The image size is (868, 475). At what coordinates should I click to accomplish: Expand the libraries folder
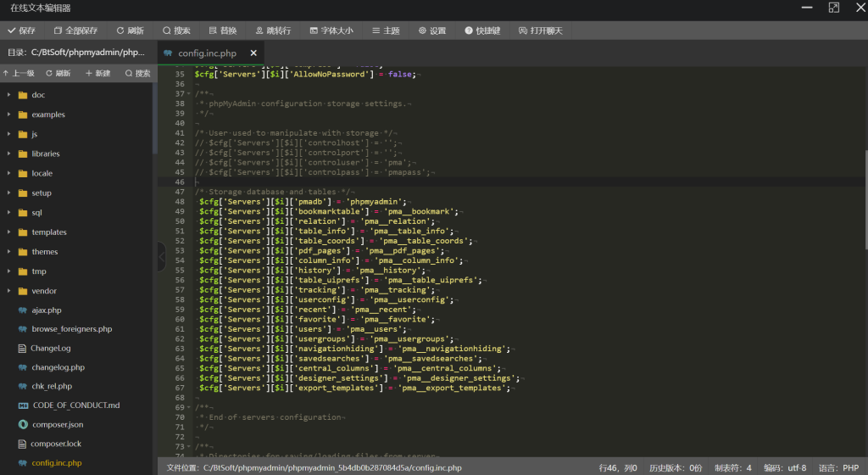coord(45,154)
